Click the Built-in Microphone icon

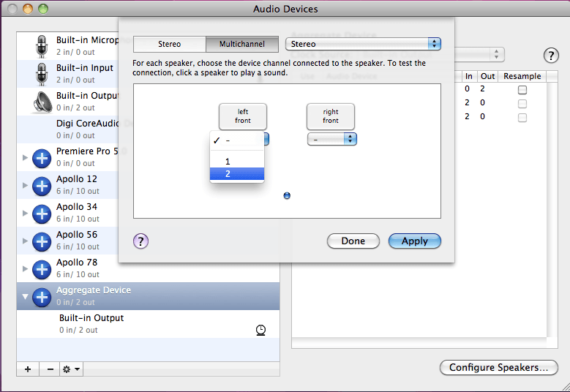pos(42,46)
